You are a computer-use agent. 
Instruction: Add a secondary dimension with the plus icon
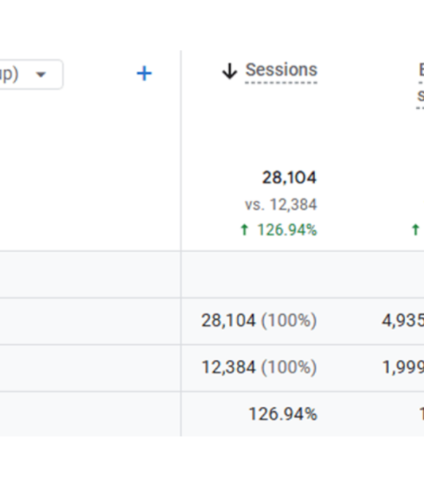click(144, 74)
